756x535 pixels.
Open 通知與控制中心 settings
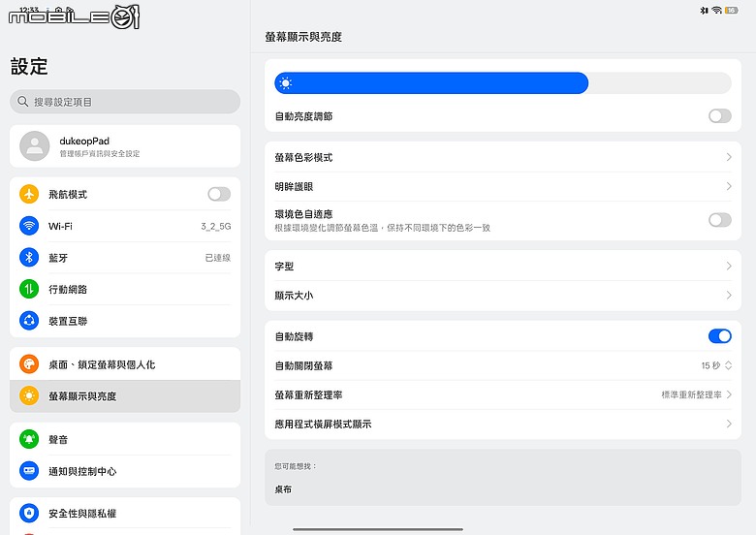(x=125, y=471)
